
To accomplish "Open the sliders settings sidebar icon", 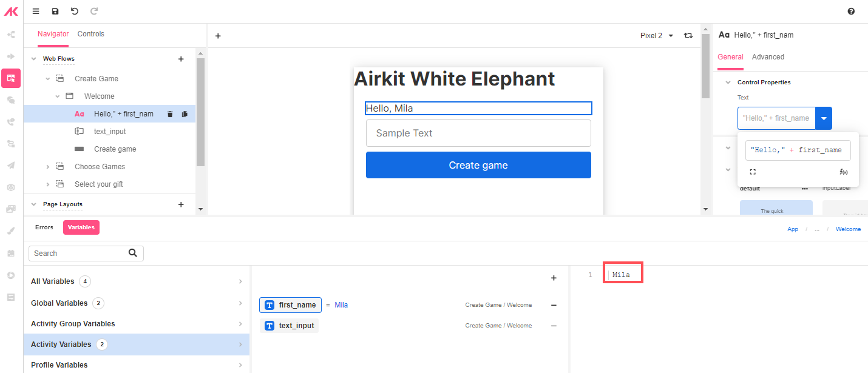I will 11,297.
